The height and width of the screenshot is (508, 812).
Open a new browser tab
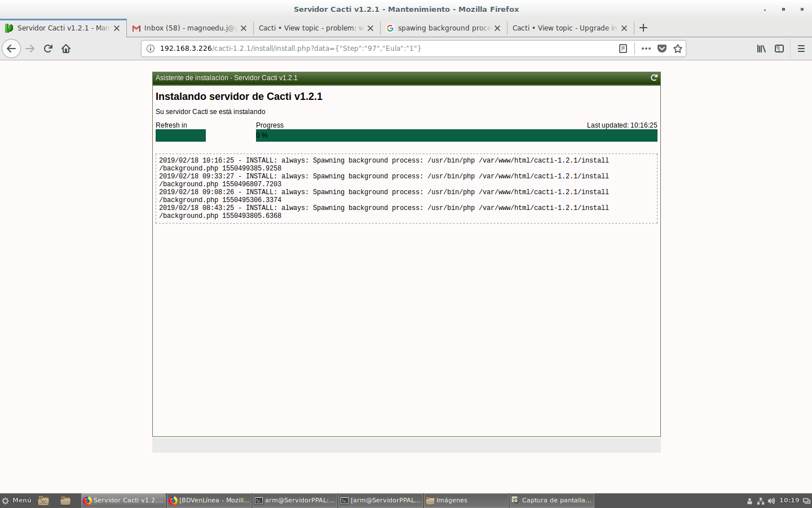point(643,28)
